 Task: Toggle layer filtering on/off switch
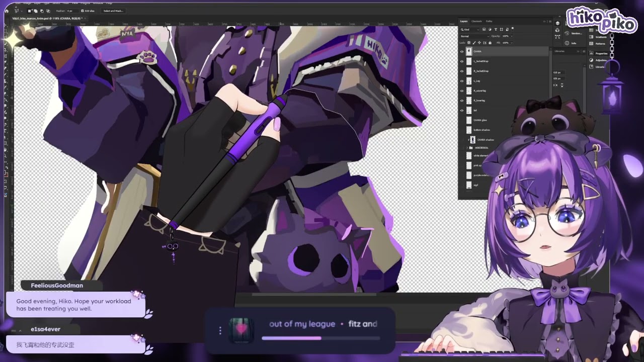tap(513, 29)
